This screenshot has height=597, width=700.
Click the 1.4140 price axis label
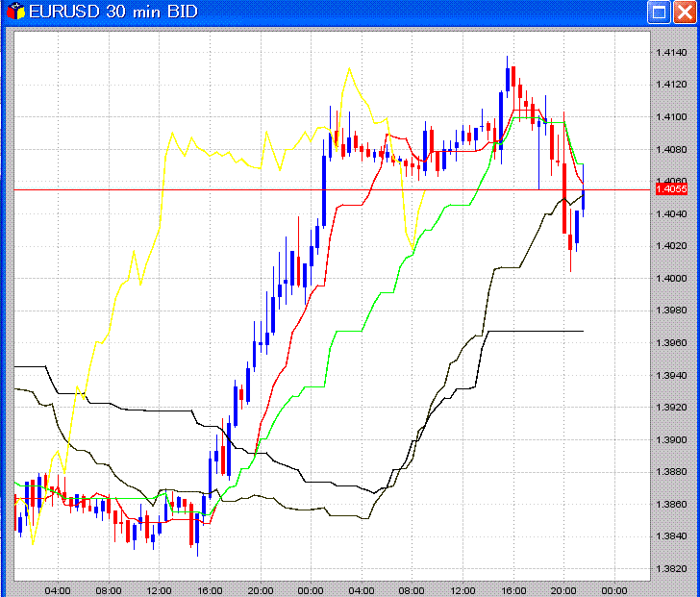[x=671, y=53]
